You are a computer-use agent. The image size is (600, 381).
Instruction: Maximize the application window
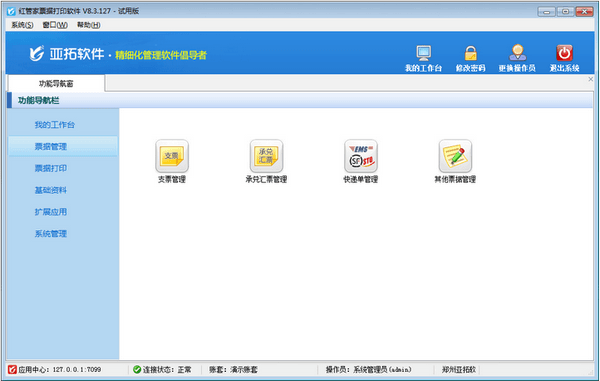pyautogui.click(x=565, y=11)
